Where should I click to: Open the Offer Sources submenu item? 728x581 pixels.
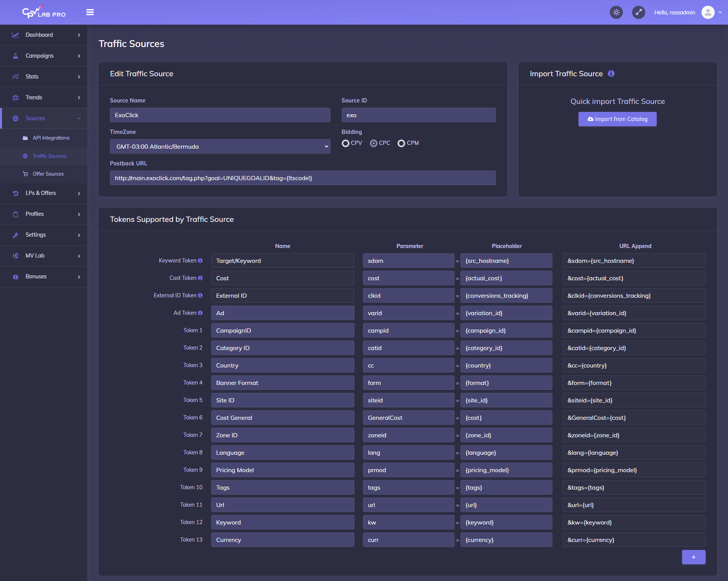tap(44, 174)
